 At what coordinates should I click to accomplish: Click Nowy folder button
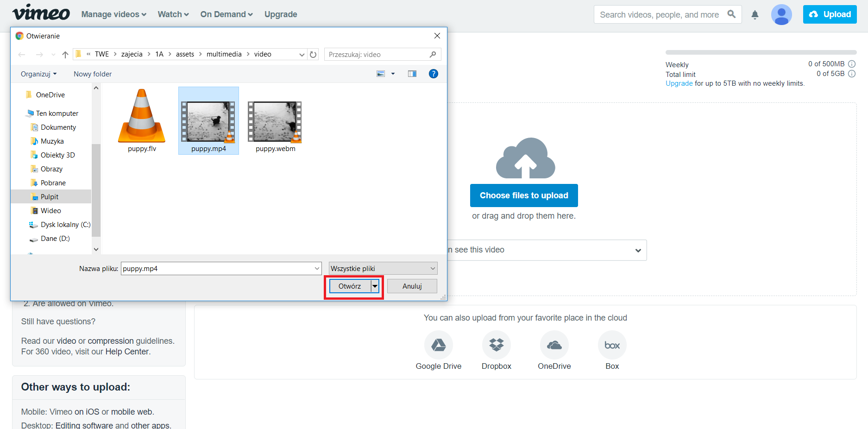coord(93,74)
